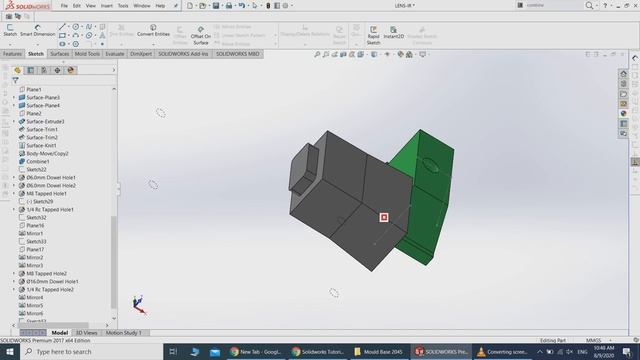Open the Insert menu

point(107,6)
